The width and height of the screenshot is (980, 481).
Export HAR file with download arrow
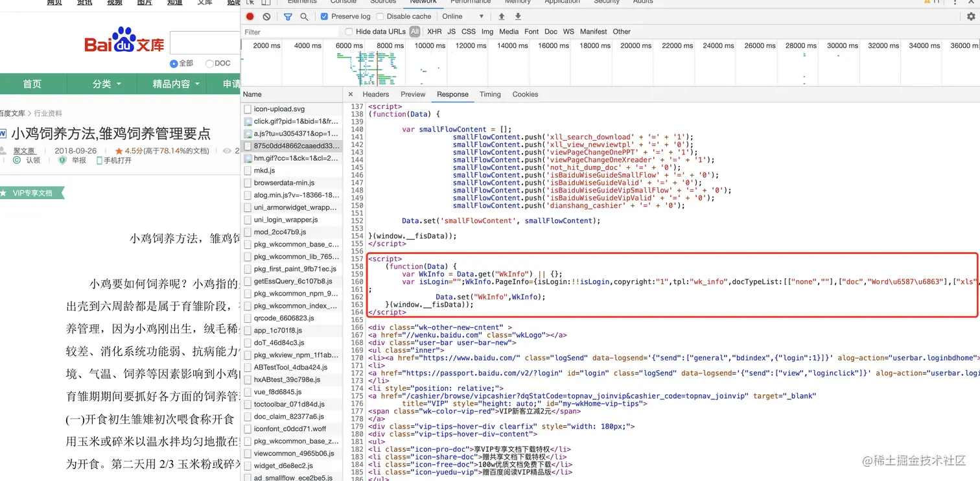click(x=518, y=16)
